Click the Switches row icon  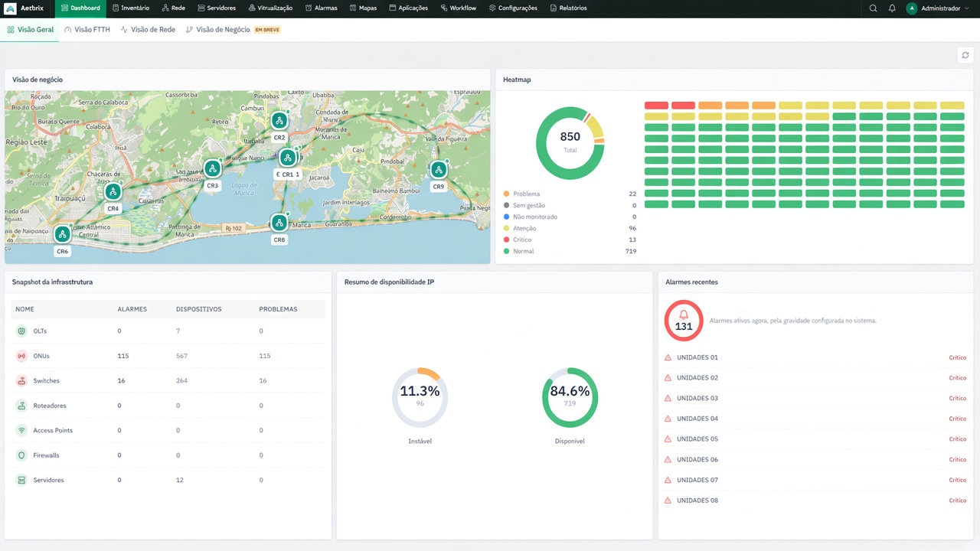(21, 380)
